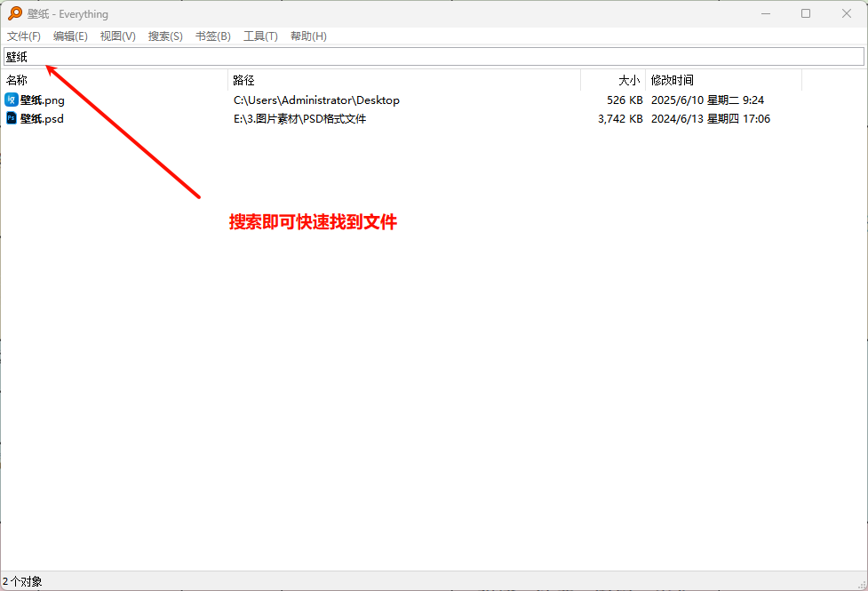Screen dimensions: 868x591
Task: Select the 壁纸.png file name
Action: point(43,100)
